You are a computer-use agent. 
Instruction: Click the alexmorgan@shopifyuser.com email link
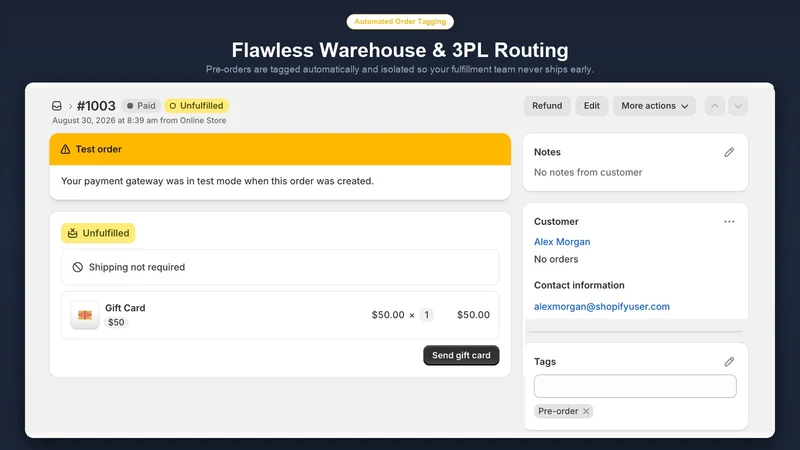coord(602,307)
